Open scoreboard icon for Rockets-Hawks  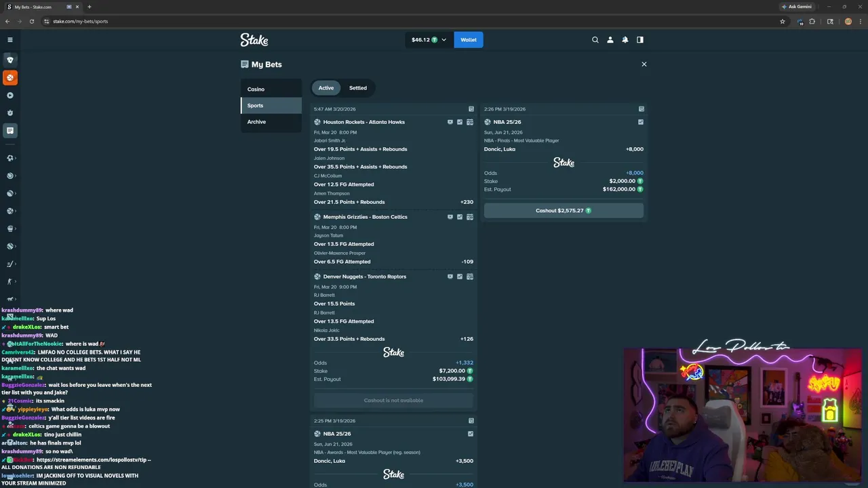[470, 122]
